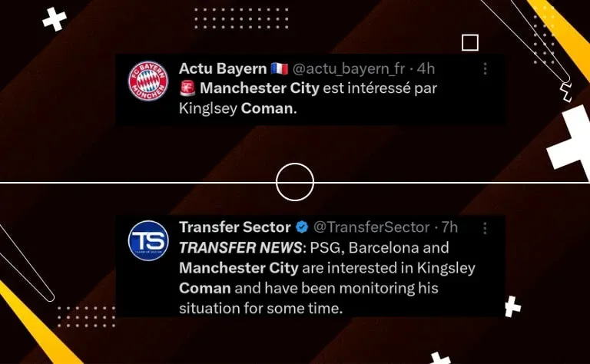Image resolution: width=590 pixels, height=364 pixels.
Task: Open the @actu_bayern_fr handle
Action: pyautogui.click(x=349, y=69)
